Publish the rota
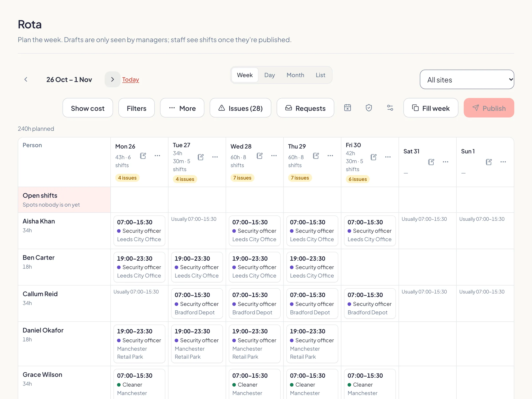 pyautogui.click(x=489, y=108)
